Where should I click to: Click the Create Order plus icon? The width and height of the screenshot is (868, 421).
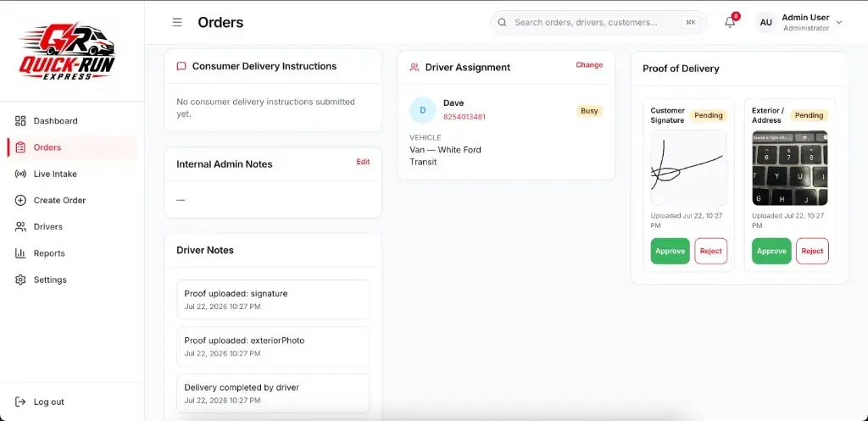coord(20,200)
